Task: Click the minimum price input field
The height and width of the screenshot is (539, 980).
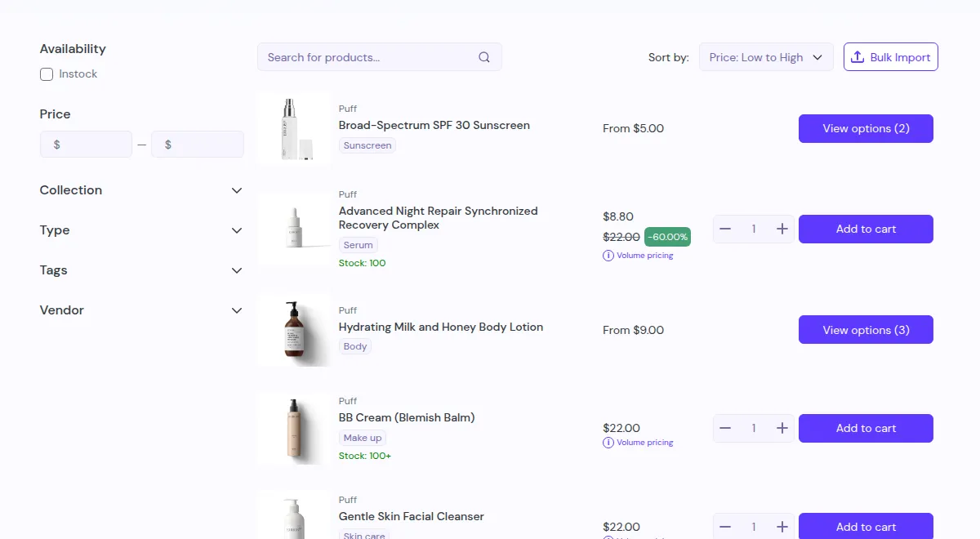Action: click(86, 145)
